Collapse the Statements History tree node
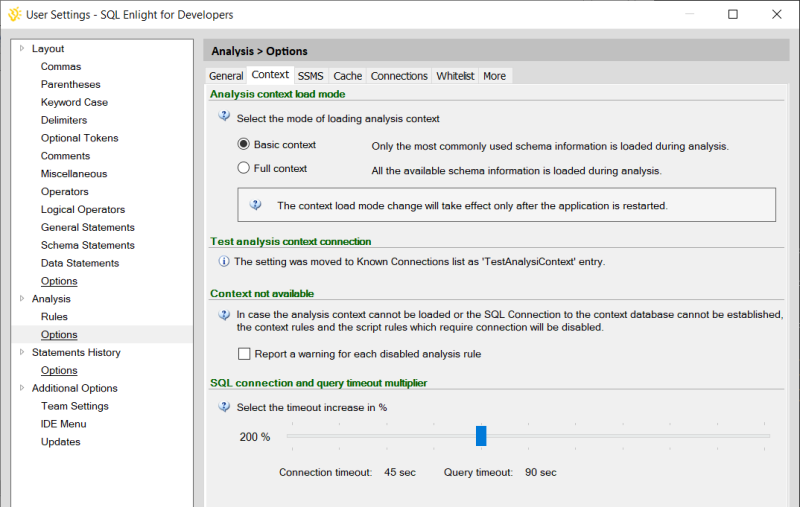800x507 pixels. [22, 352]
